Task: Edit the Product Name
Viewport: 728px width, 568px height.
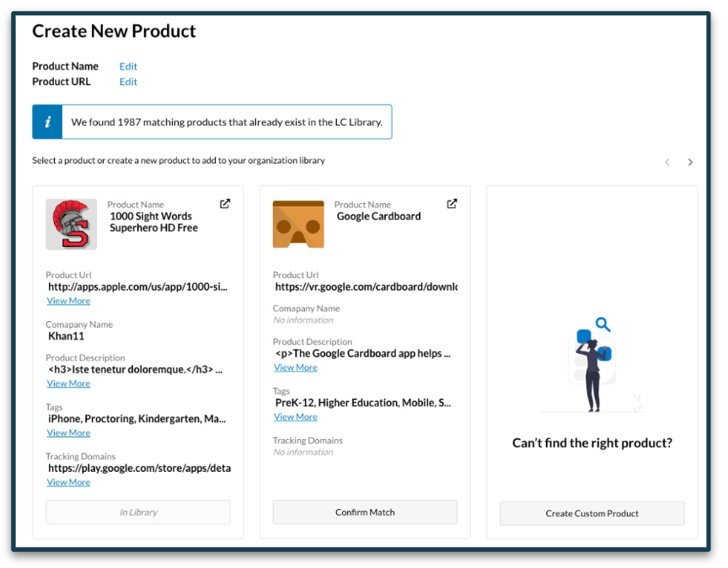Action: [128, 67]
